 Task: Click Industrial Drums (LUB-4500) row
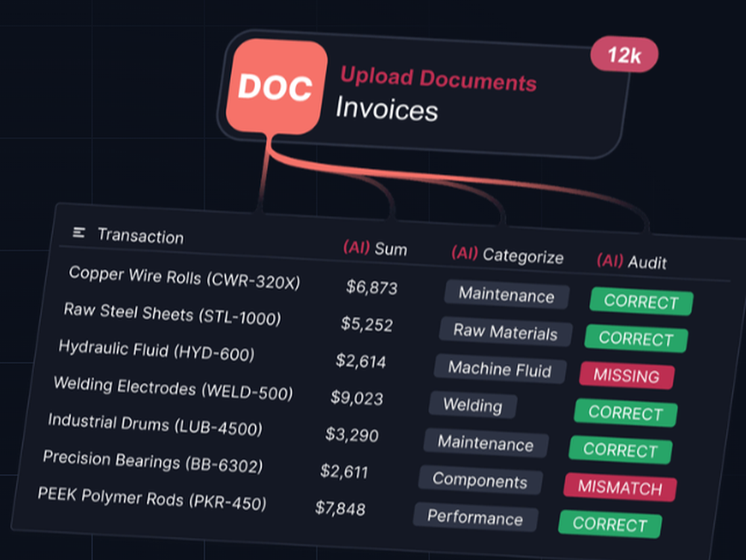tap(155, 424)
